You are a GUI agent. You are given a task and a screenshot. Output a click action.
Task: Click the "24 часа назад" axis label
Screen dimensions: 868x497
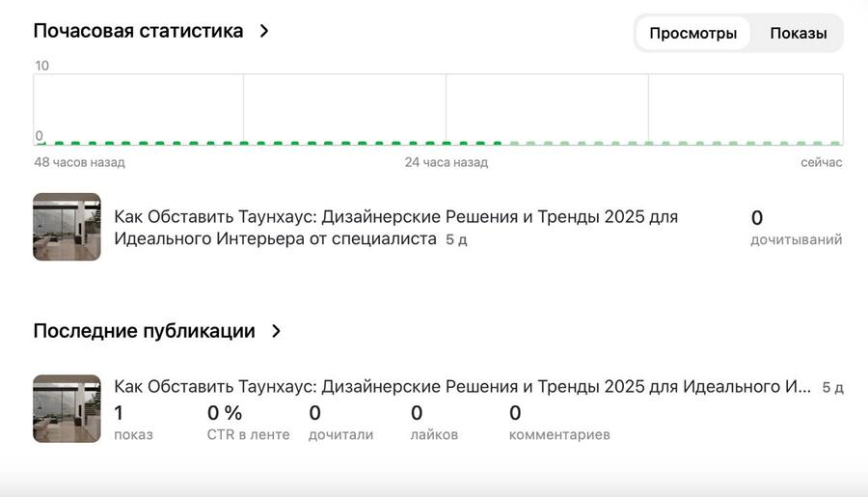pos(446,162)
